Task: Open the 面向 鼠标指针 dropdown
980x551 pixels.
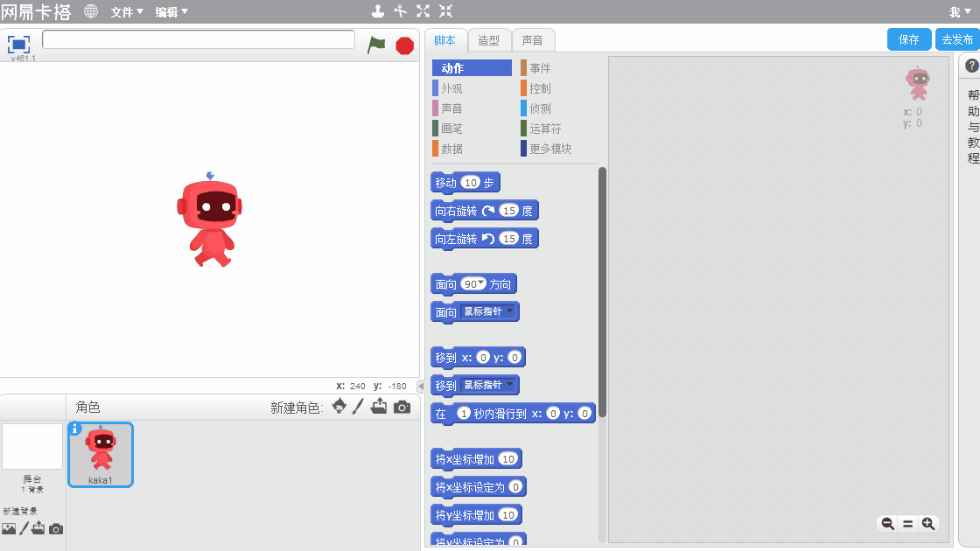Action: pos(510,311)
